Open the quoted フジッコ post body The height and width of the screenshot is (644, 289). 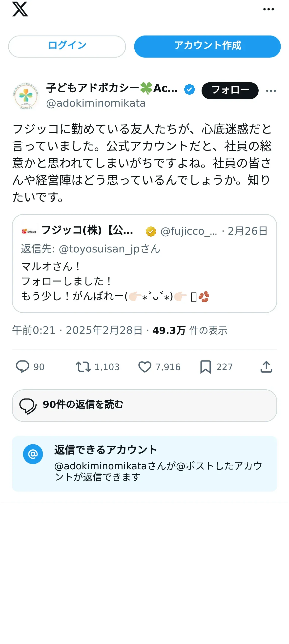pyautogui.click(x=144, y=281)
